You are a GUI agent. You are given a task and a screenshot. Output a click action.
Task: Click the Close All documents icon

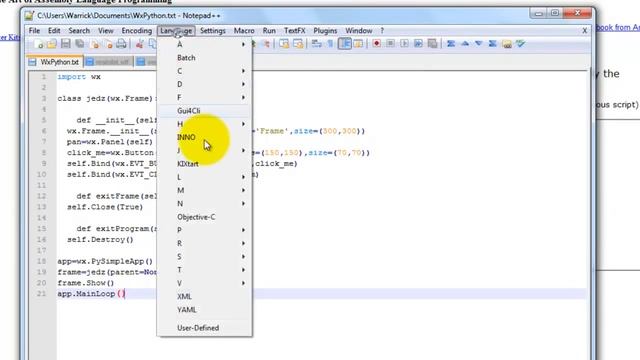(108, 44)
